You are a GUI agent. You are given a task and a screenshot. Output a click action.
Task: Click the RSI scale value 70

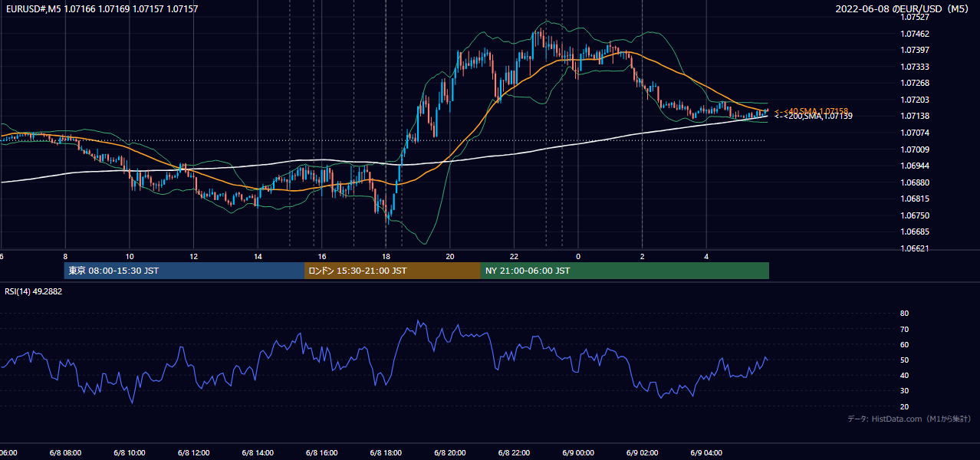tap(904, 329)
